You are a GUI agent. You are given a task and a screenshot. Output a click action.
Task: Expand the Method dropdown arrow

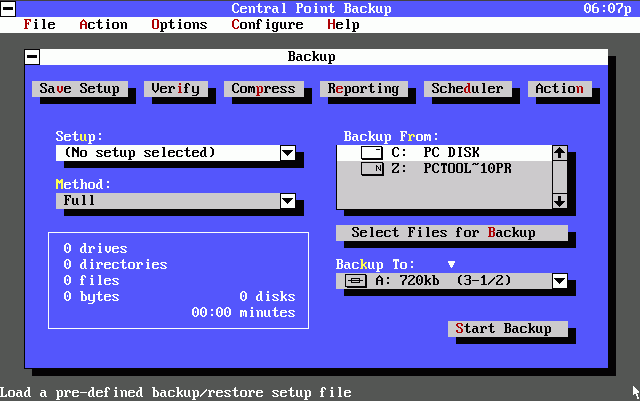[288, 201]
